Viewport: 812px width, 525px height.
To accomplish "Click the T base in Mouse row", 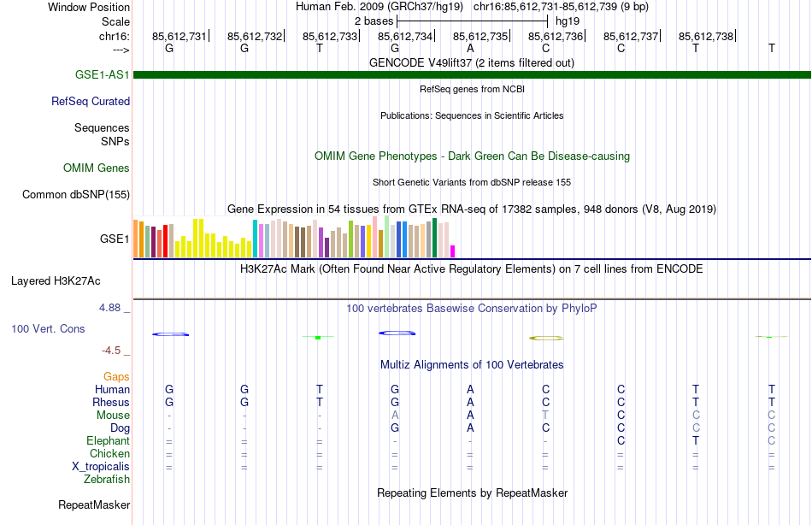I will [545, 416].
